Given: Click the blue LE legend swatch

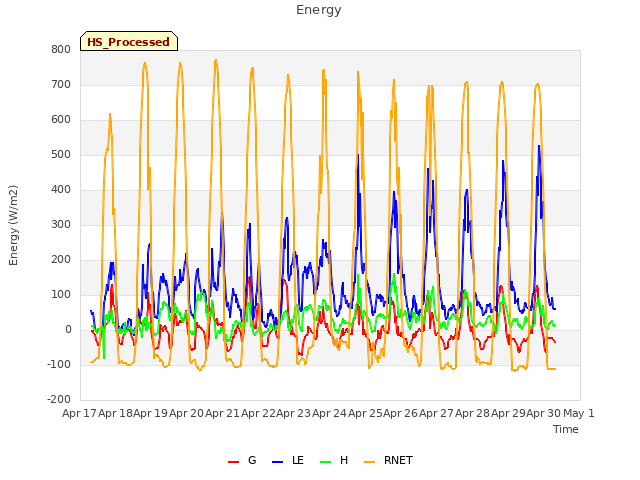Looking at the screenshot, I should point(277,462).
